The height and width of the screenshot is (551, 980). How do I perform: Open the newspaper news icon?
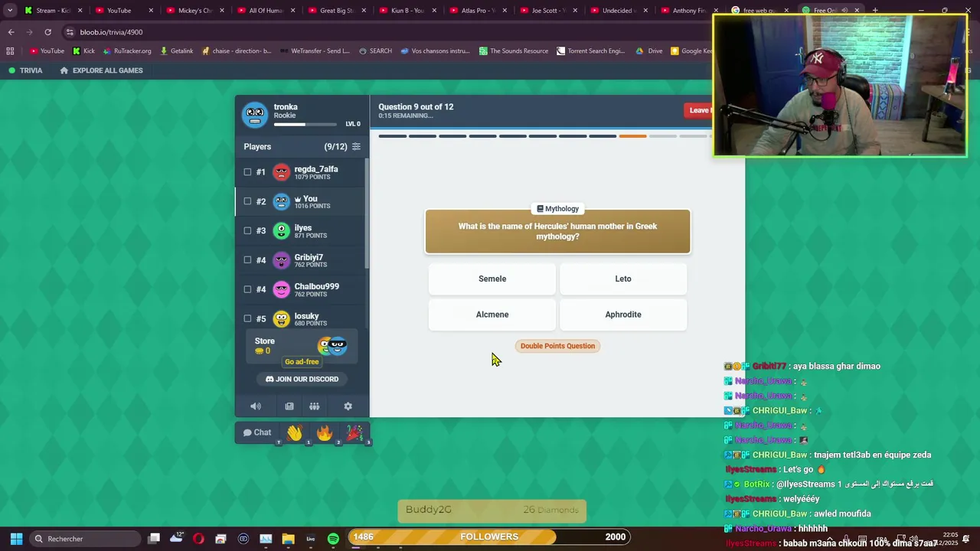(x=289, y=406)
